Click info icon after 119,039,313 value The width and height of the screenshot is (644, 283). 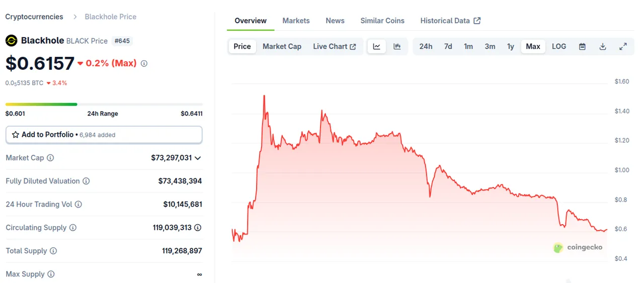click(198, 228)
